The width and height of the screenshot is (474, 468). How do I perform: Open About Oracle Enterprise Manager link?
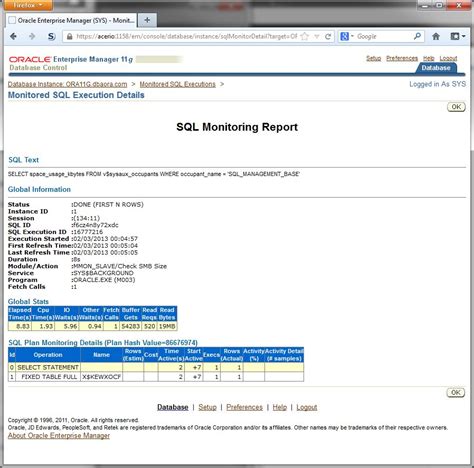point(59,436)
